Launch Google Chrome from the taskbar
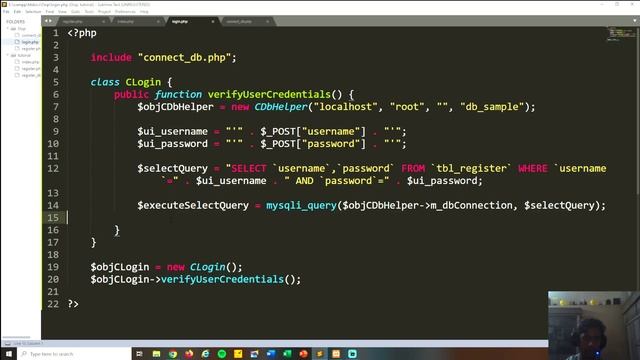 coord(173,353)
